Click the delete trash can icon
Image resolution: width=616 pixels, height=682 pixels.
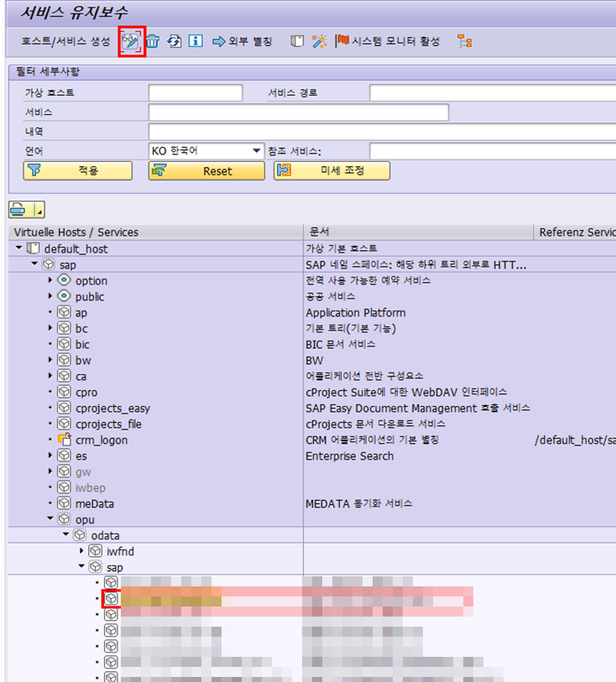click(x=153, y=41)
